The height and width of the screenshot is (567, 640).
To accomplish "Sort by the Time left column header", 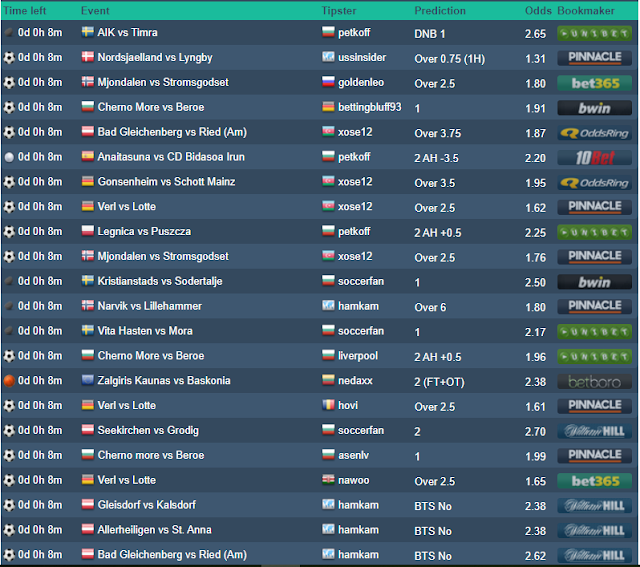I will pos(25,11).
